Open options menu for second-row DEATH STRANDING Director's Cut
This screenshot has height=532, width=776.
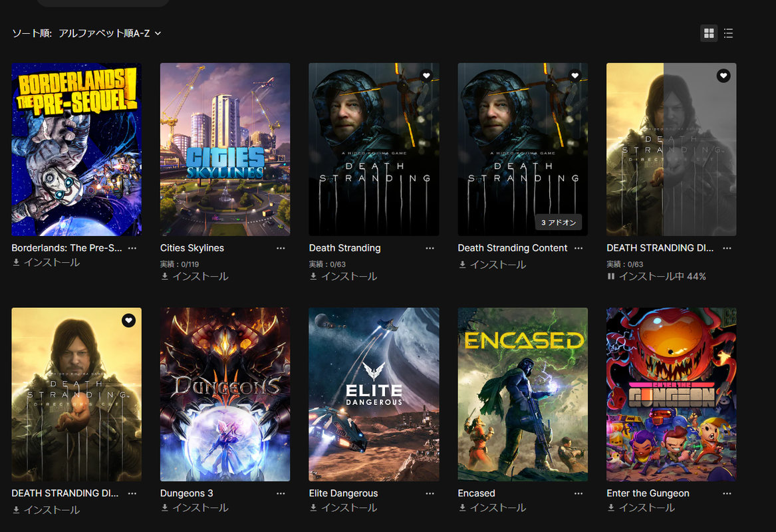(132, 493)
